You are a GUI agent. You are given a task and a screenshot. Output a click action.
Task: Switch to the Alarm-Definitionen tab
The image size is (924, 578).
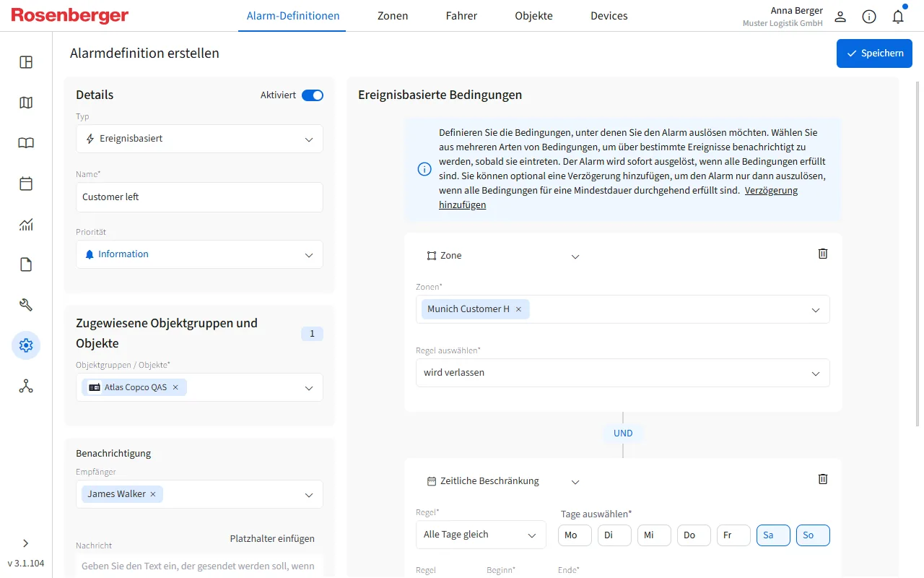[293, 16]
